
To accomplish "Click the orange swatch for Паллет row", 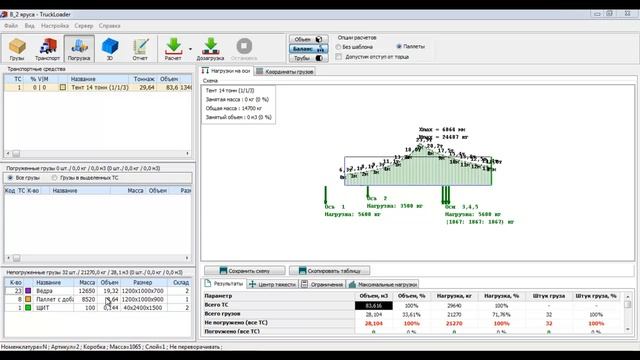I will pyautogui.click(x=28, y=299).
